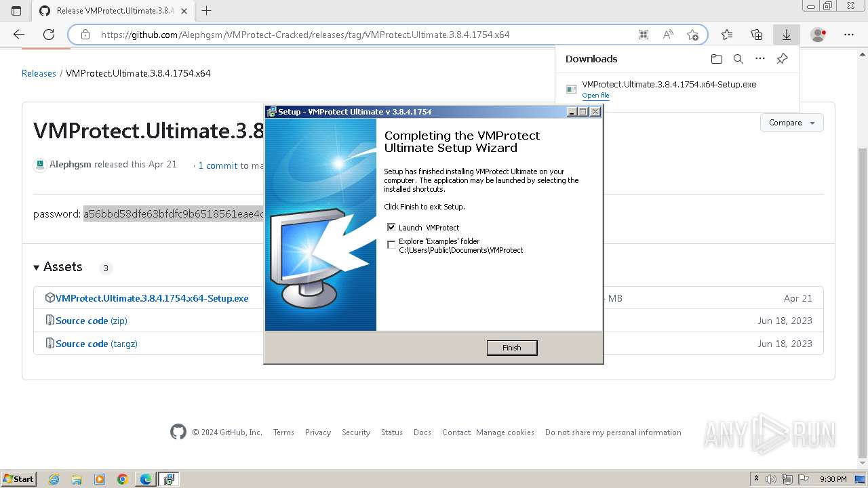Switch to Setup installer taskbar item
The height and width of the screenshot is (488, 868).
tap(168, 479)
